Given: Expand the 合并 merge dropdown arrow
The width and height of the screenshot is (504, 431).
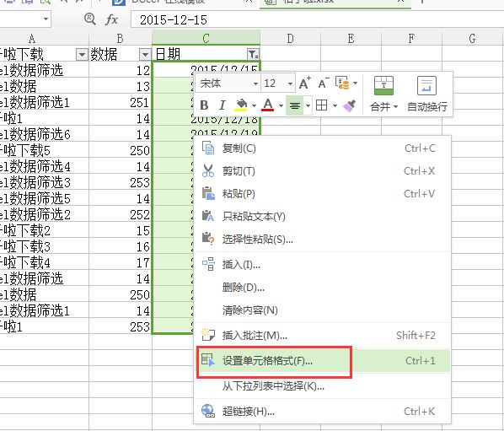Looking at the screenshot, I should coord(395,106).
